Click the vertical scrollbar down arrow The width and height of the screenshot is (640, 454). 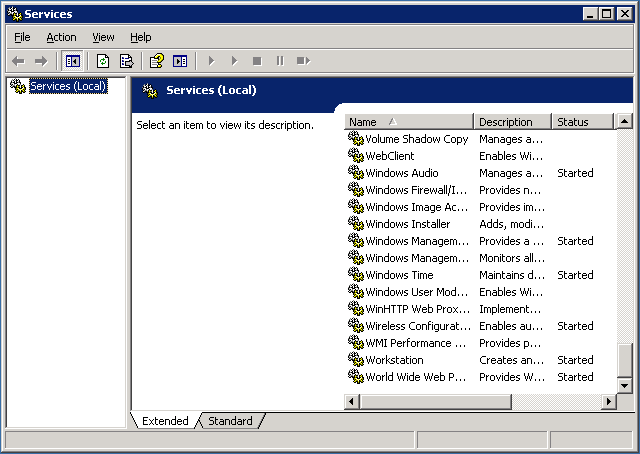pos(625,385)
